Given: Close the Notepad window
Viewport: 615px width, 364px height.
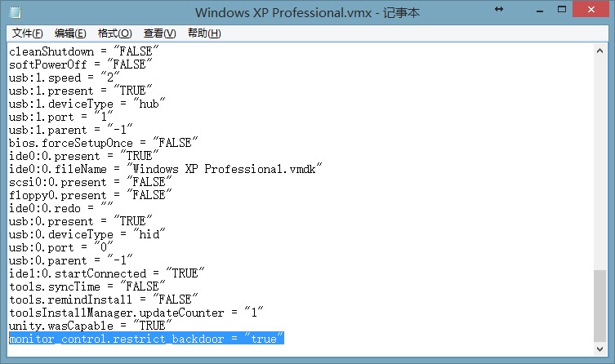Looking at the screenshot, I should pos(590,10).
